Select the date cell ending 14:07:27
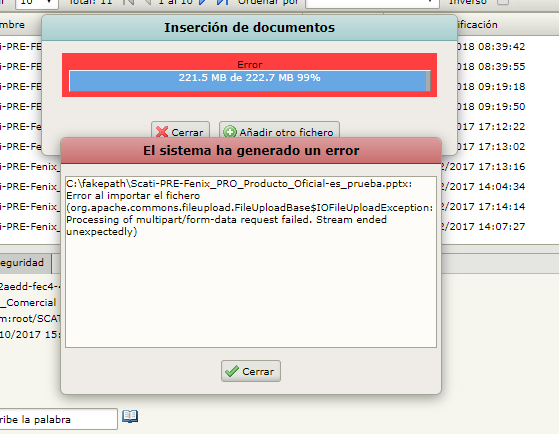559x434 pixels. coord(483,226)
